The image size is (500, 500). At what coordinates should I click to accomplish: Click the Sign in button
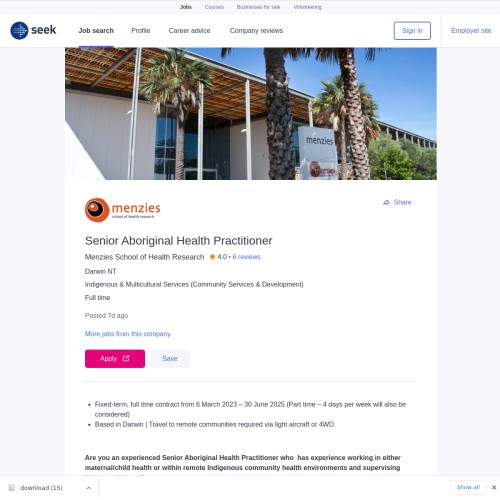[412, 31]
